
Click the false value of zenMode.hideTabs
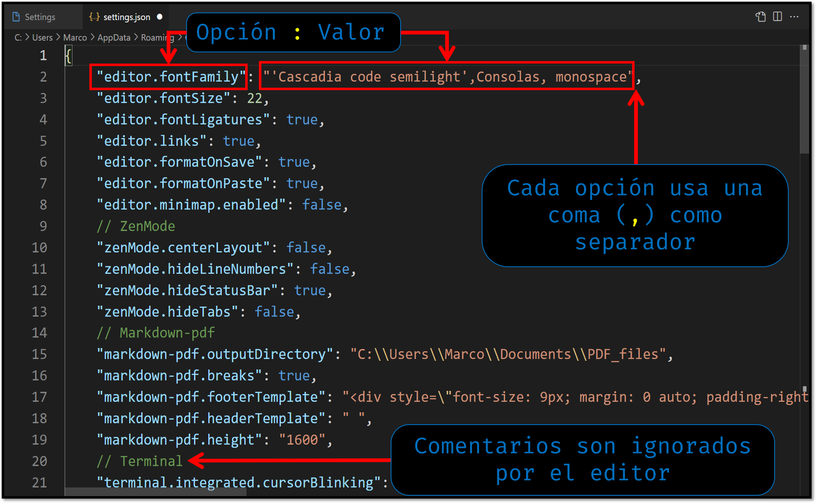(274, 312)
